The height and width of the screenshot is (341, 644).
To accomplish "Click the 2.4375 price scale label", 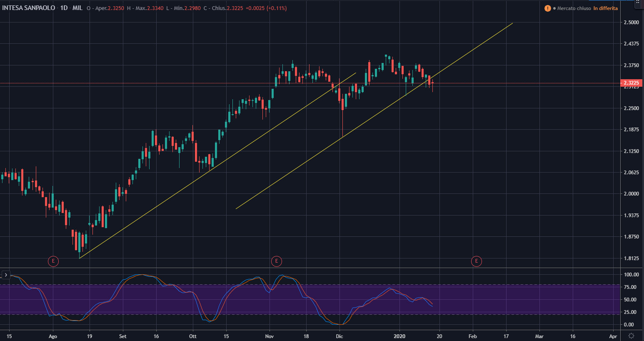I will coord(631,44).
